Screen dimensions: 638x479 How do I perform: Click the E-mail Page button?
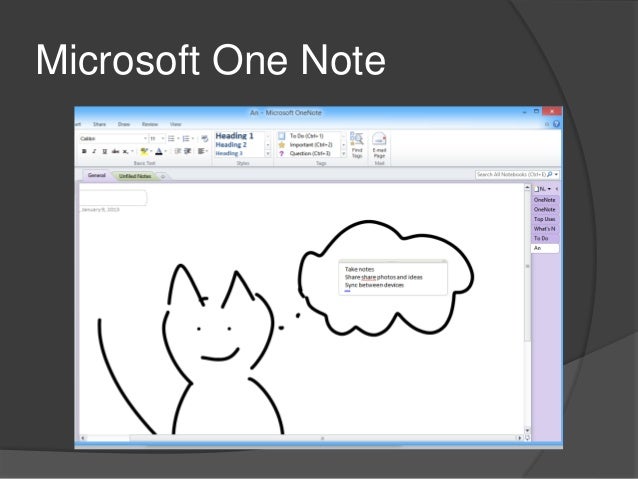[379, 145]
